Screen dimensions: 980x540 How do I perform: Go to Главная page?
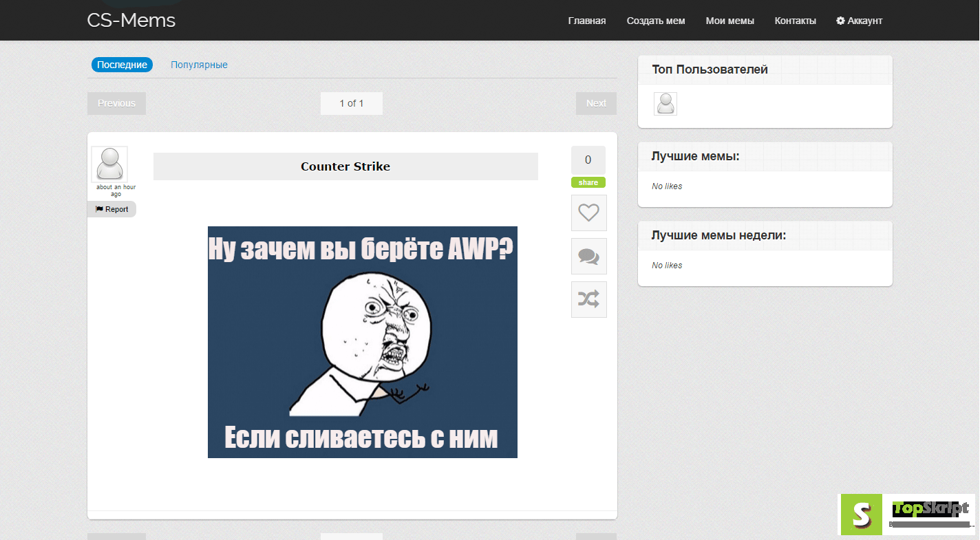tap(587, 21)
